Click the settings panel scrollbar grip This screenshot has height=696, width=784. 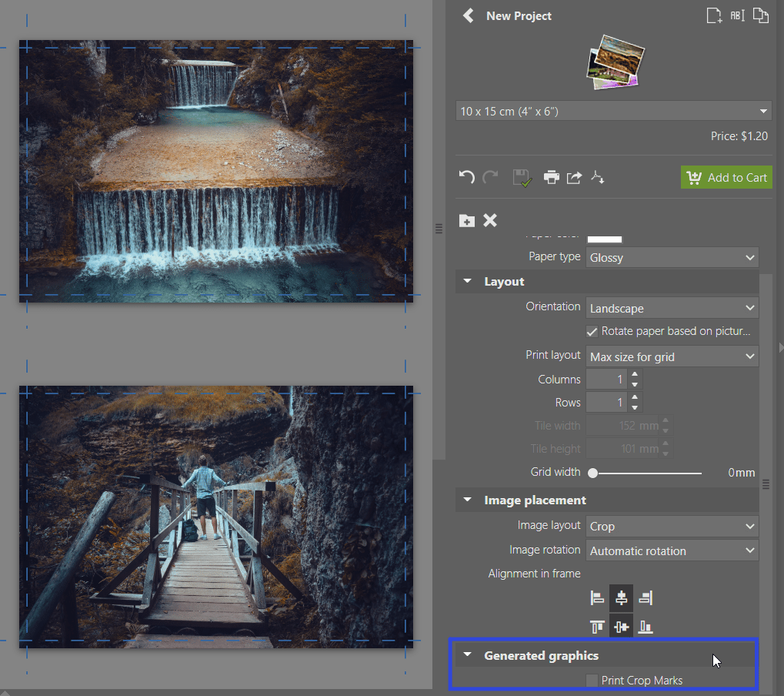point(766,484)
